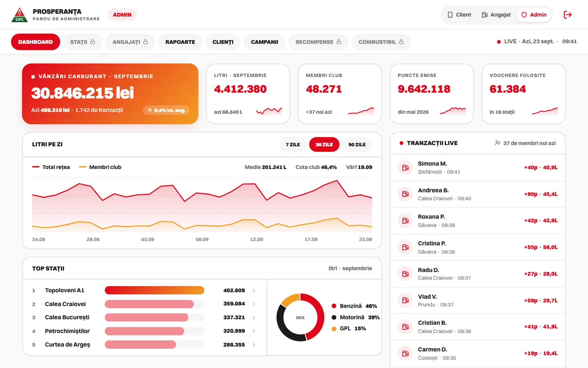Go to the Clienți tab
The image size is (588, 368).
223,42
